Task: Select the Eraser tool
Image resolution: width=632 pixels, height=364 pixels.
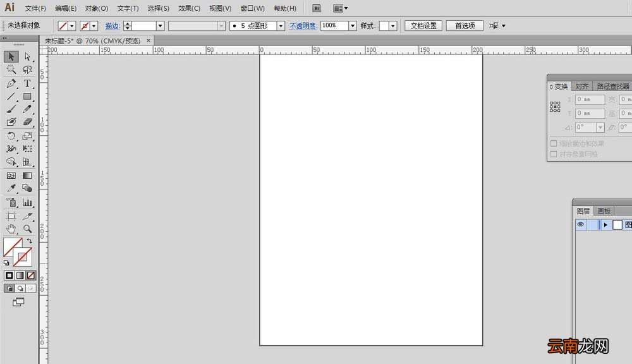Action: coord(27,122)
